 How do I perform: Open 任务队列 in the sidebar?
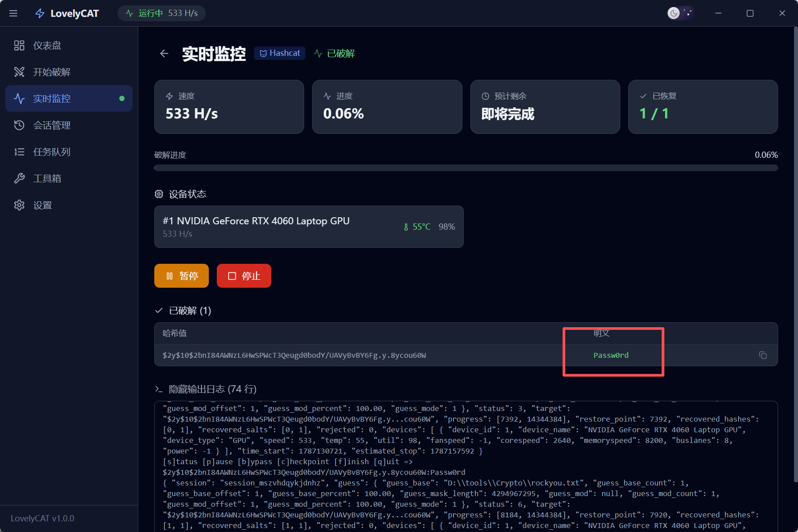69,152
